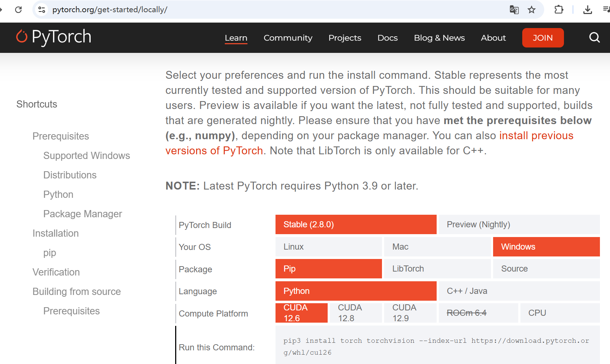Viewport: 610px width, 364px height.
Task: Go to Python shortcut in sidebar
Action: click(x=58, y=195)
